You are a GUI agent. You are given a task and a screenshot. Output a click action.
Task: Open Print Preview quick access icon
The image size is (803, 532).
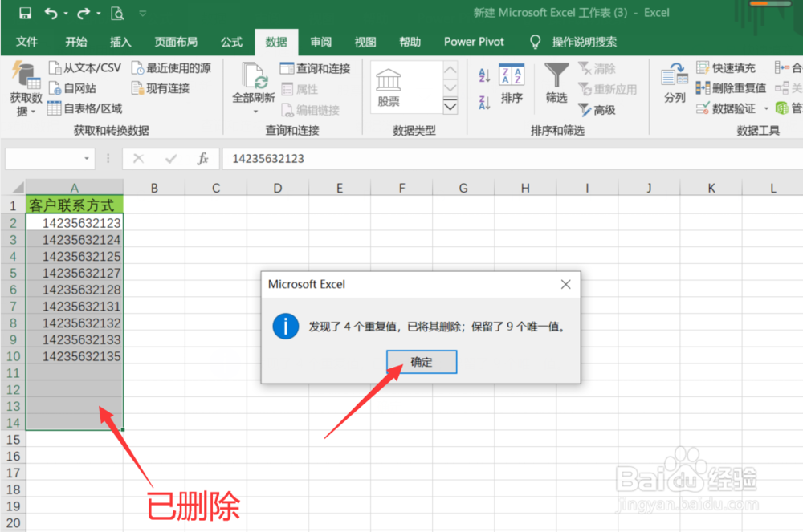tap(117, 14)
